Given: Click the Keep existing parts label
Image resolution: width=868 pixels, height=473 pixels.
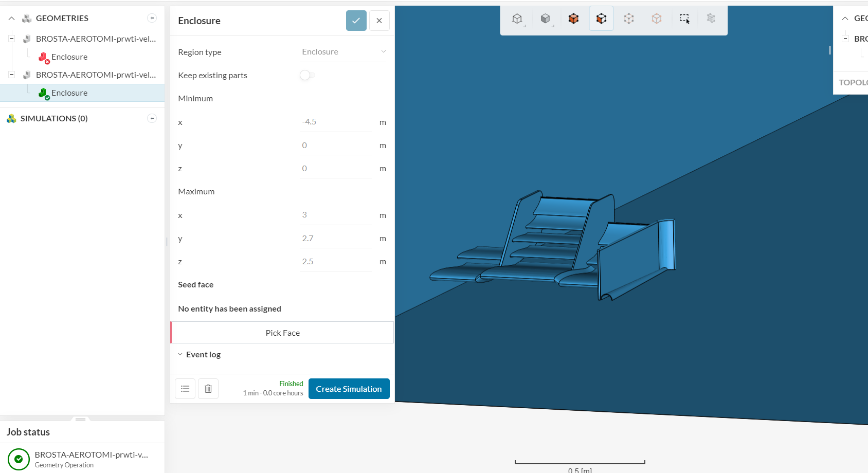Looking at the screenshot, I should coord(212,75).
